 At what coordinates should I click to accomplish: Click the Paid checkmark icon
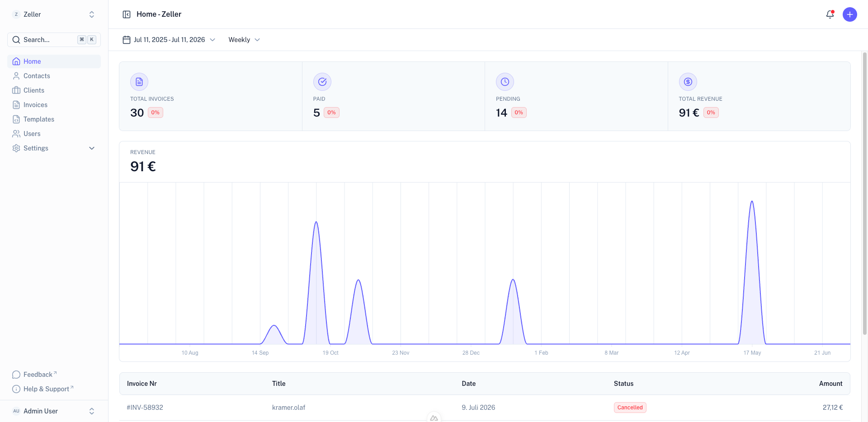coord(322,82)
